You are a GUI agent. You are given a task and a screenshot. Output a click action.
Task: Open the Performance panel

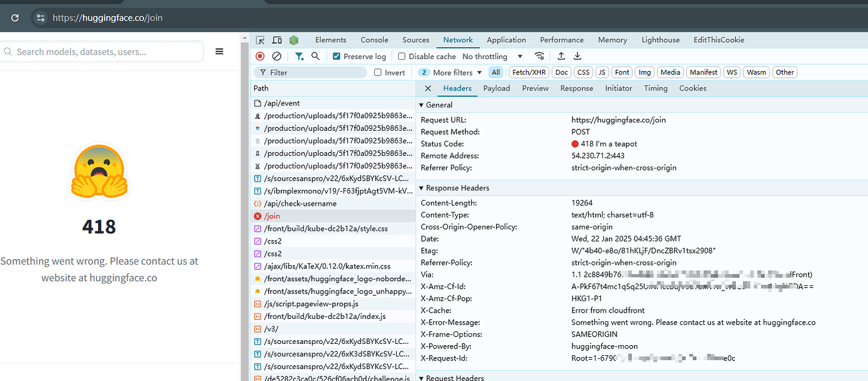562,40
